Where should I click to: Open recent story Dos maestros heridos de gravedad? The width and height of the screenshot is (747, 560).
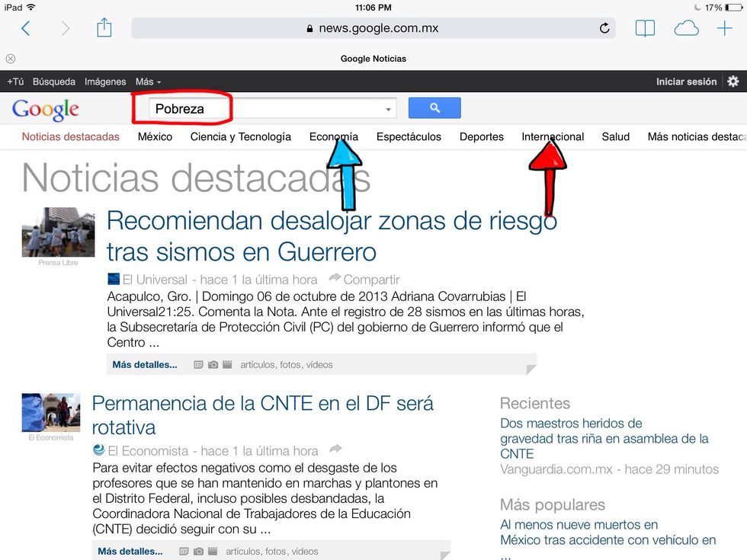point(604,438)
